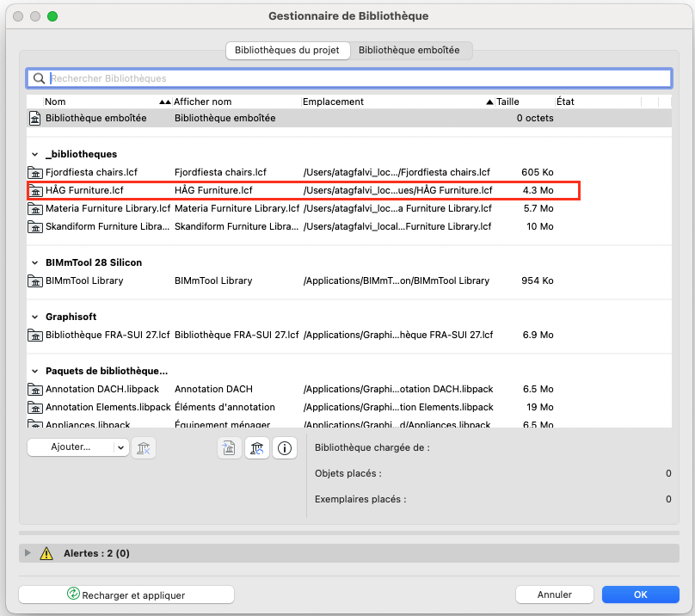
Task: Click the Graphisoft group title
Action: click(x=71, y=317)
